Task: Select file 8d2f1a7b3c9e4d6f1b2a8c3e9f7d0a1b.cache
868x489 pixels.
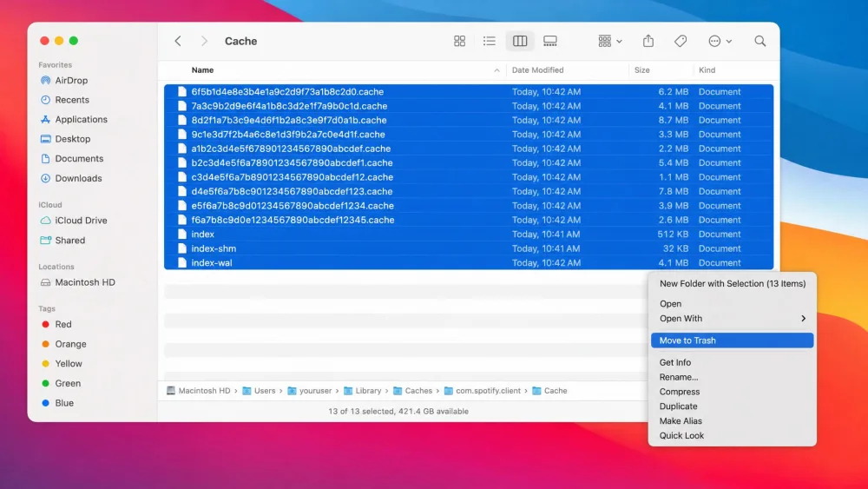Action: coord(469,120)
